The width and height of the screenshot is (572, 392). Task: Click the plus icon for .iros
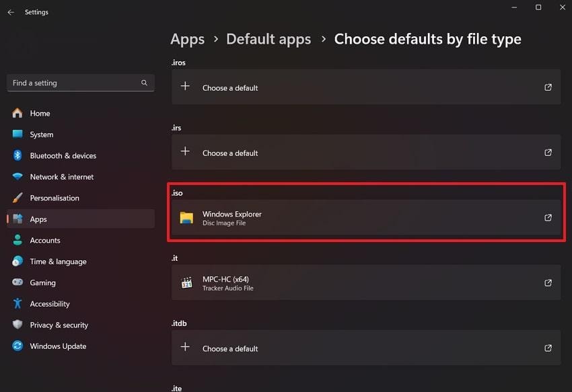[185, 86]
